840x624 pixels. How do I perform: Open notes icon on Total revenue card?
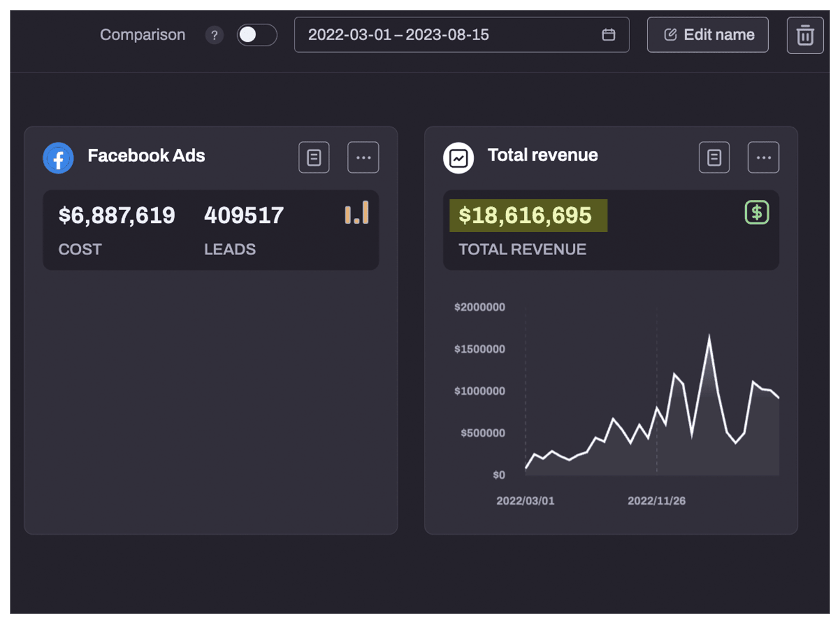pos(714,157)
